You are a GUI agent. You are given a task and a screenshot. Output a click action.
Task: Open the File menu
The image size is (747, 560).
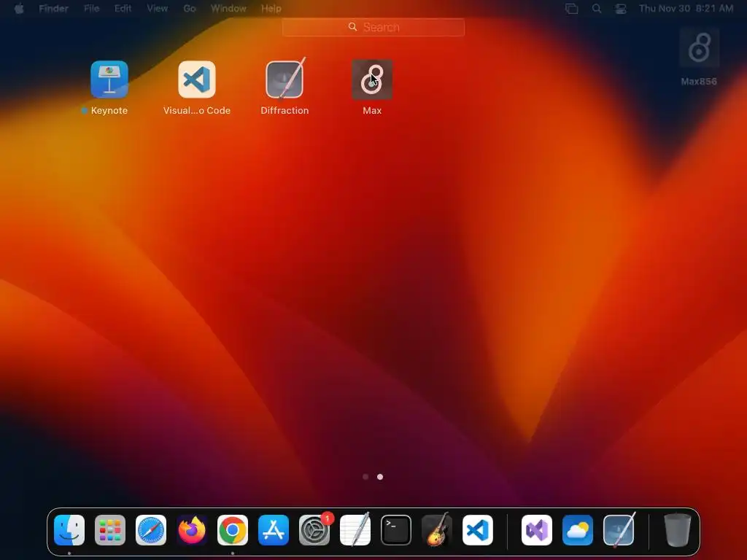(x=91, y=9)
